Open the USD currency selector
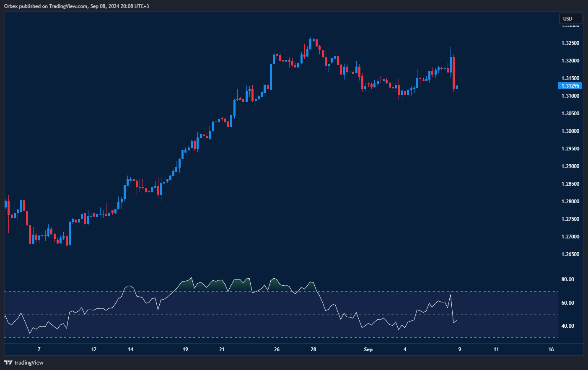This screenshot has width=588, height=370. click(570, 18)
